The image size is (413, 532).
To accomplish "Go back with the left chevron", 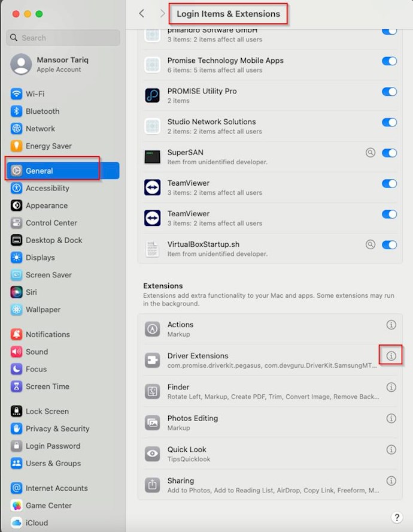I will 142,13.
